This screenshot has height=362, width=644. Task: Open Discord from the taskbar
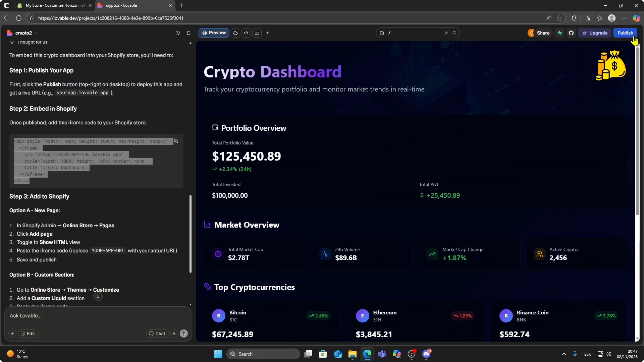click(x=426, y=354)
